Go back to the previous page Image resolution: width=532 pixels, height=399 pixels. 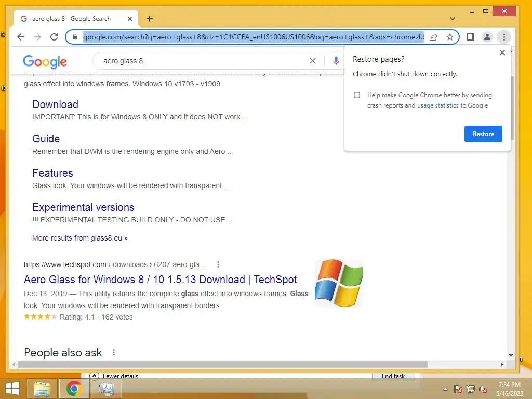[x=21, y=37]
